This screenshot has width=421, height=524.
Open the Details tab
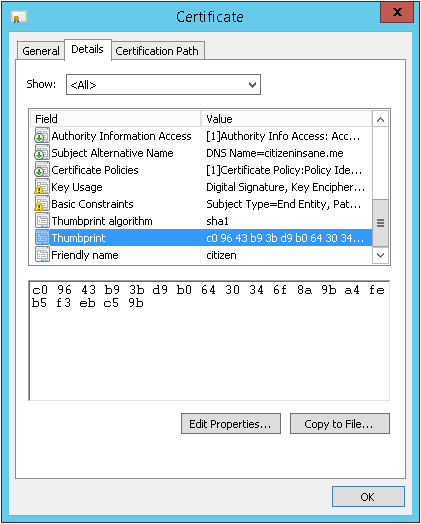(x=87, y=49)
